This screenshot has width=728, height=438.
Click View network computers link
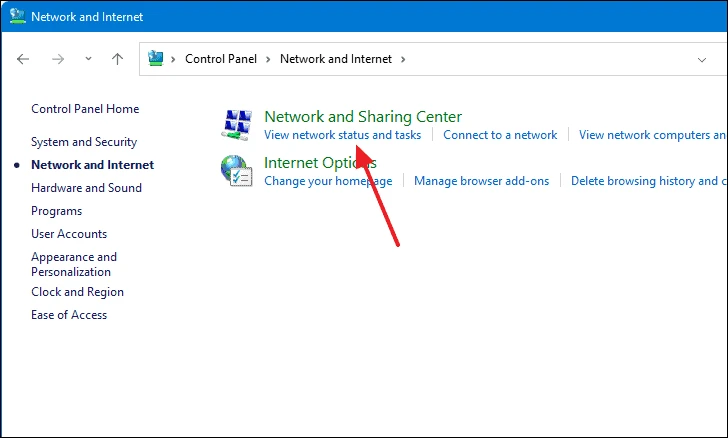653,135
